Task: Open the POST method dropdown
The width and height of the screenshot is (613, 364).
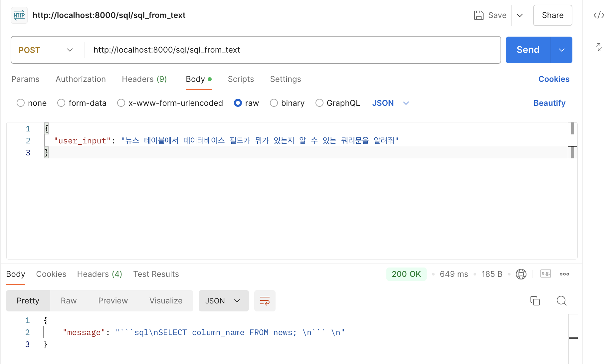Action: pyautogui.click(x=46, y=50)
